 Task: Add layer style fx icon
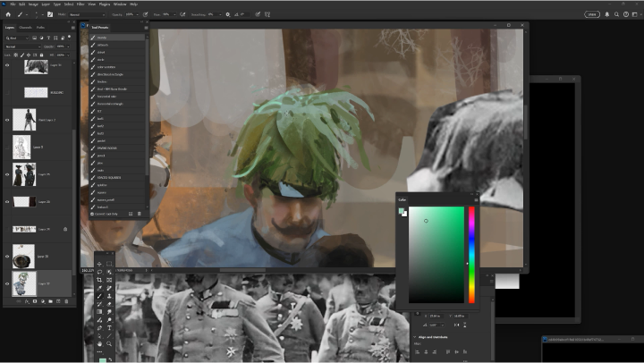[x=27, y=301]
